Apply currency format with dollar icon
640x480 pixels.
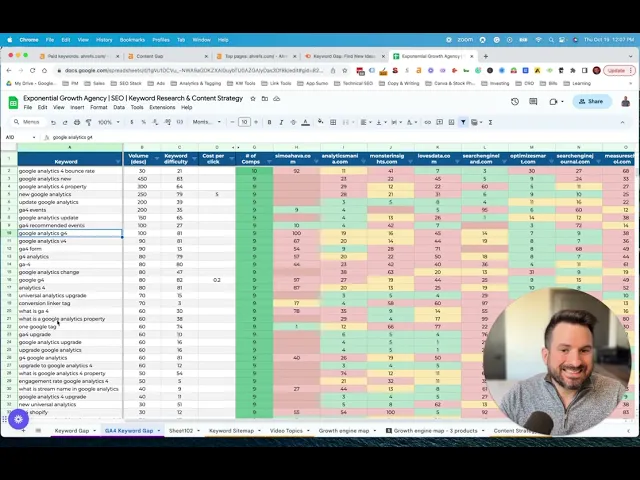pyautogui.click(x=132, y=122)
